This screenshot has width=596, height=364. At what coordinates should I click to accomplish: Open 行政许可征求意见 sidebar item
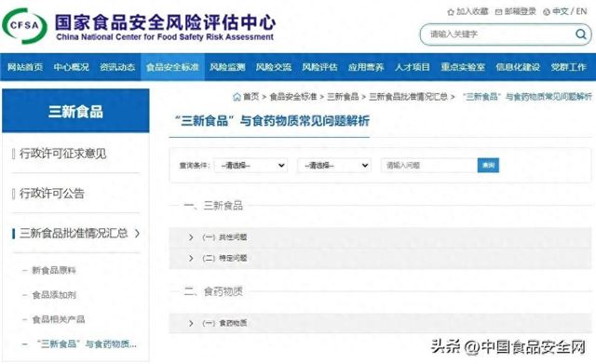pyautogui.click(x=62, y=154)
